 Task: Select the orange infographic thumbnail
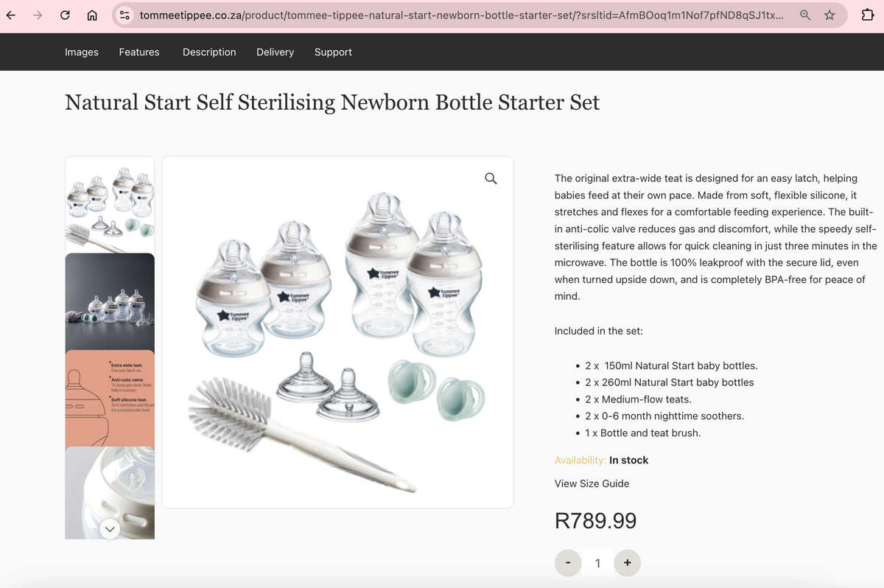pos(109,398)
